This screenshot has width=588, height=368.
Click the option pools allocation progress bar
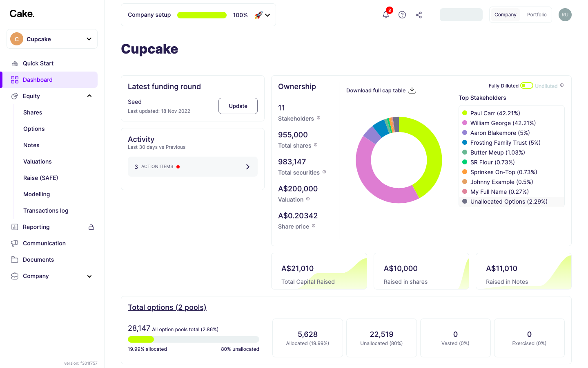pyautogui.click(x=193, y=339)
